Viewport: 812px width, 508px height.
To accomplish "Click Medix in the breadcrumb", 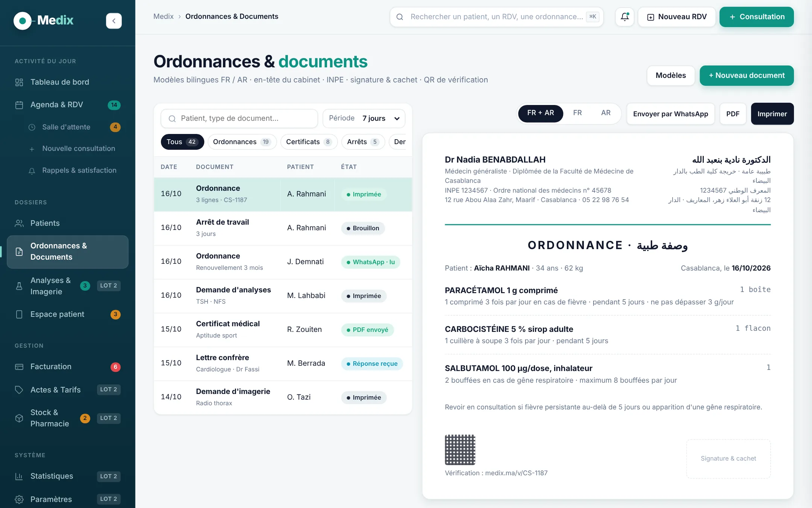I will click(x=164, y=17).
